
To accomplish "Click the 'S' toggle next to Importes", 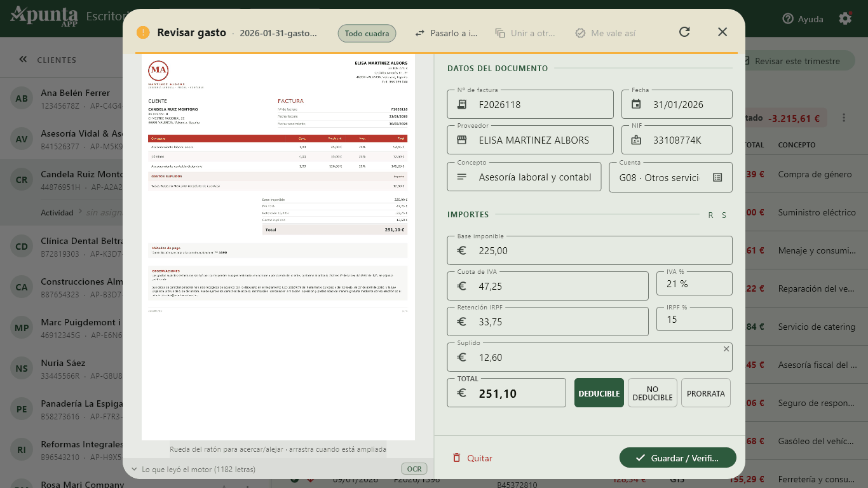I will pyautogui.click(x=724, y=215).
